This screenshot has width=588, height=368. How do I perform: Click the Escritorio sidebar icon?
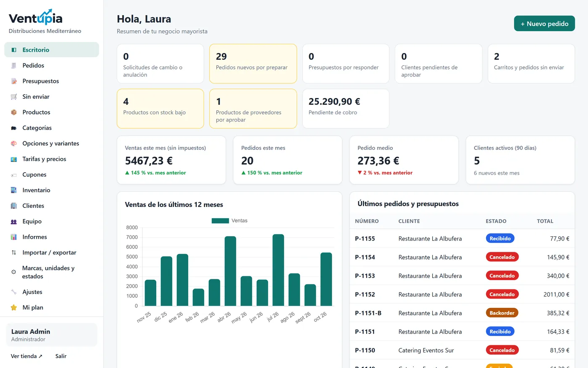pyautogui.click(x=14, y=50)
